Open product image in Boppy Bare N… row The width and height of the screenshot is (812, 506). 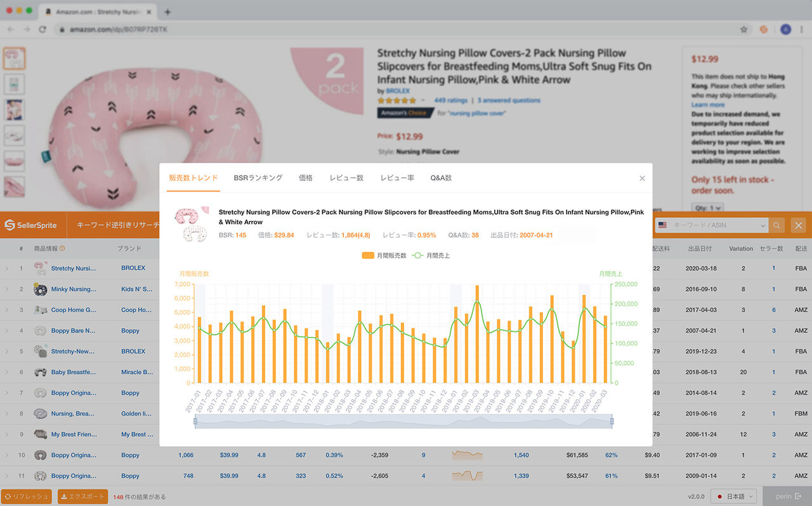tap(40, 331)
